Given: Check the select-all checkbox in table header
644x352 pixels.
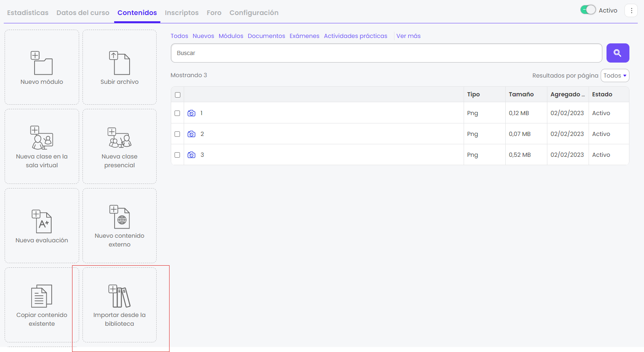Looking at the screenshot, I should [177, 95].
